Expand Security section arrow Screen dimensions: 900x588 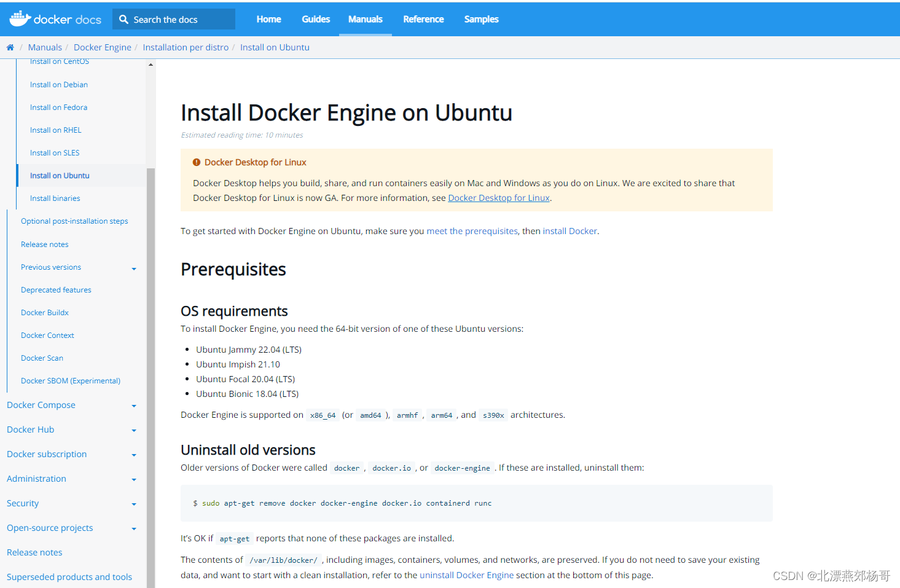point(134,504)
